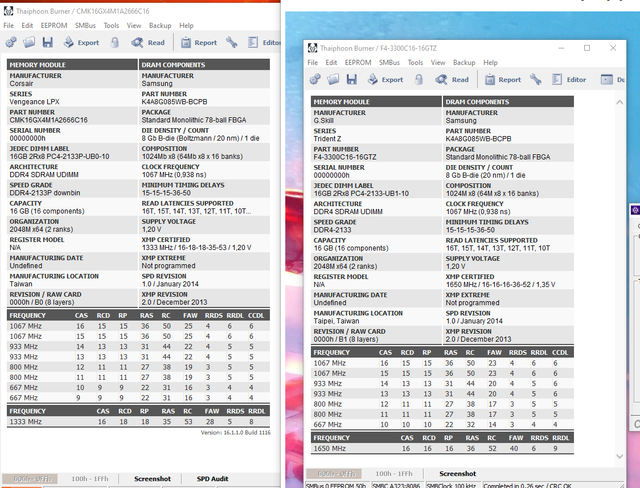Image resolution: width=640 pixels, height=488 pixels.
Task: Click gear settings icon in G.Skill window toolbar
Action: (315, 80)
